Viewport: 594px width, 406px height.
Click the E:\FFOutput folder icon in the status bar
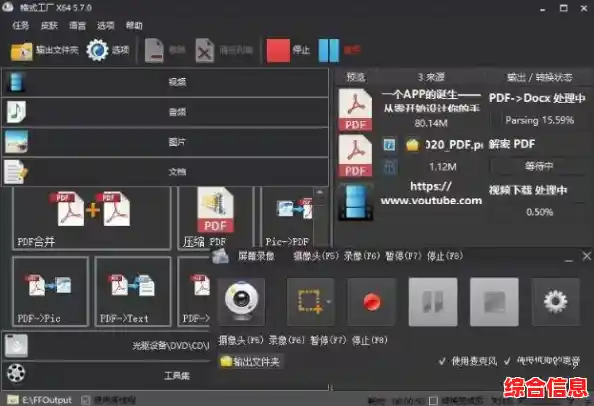tap(13, 400)
